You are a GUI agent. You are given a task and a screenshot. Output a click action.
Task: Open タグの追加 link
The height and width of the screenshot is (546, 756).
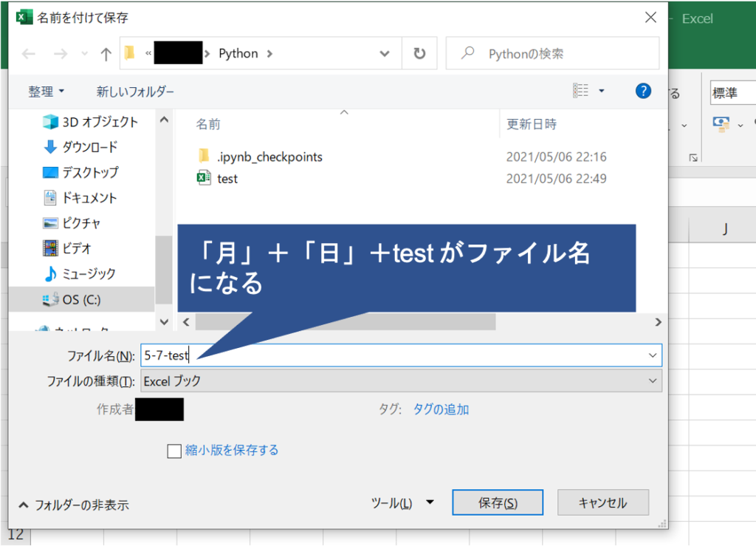pyautogui.click(x=440, y=409)
